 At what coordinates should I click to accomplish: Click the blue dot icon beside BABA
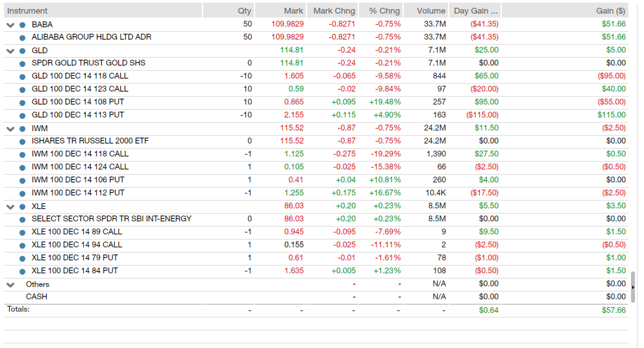point(23,25)
